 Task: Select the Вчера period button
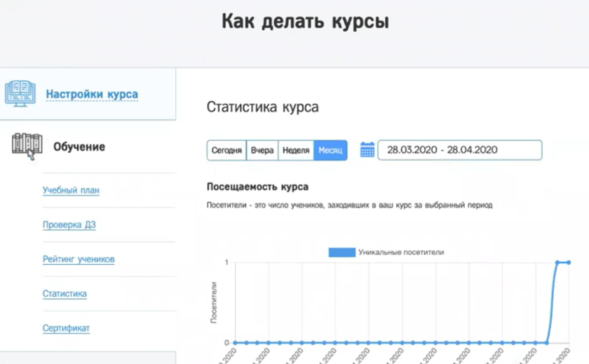(x=262, y=150)
